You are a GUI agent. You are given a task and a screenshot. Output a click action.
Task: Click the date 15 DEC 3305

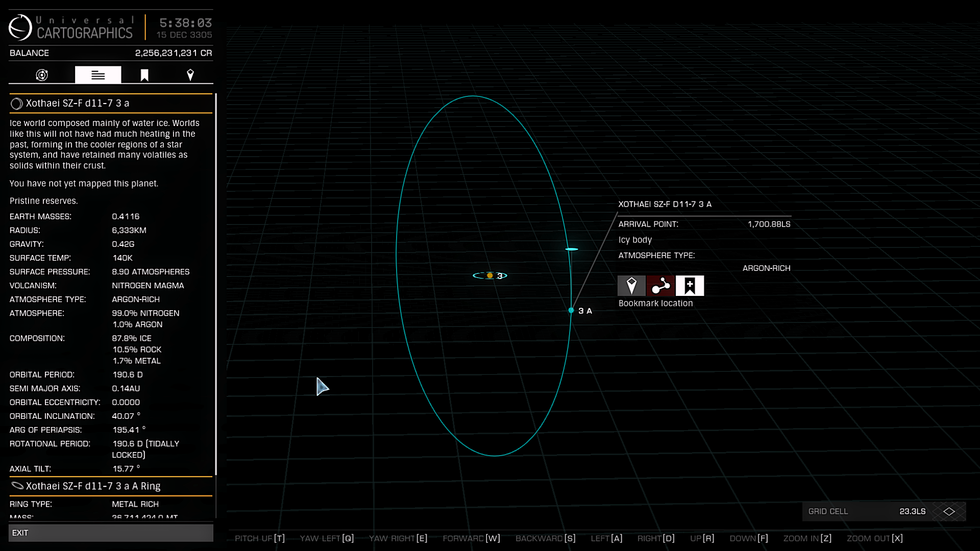point(184,35)
